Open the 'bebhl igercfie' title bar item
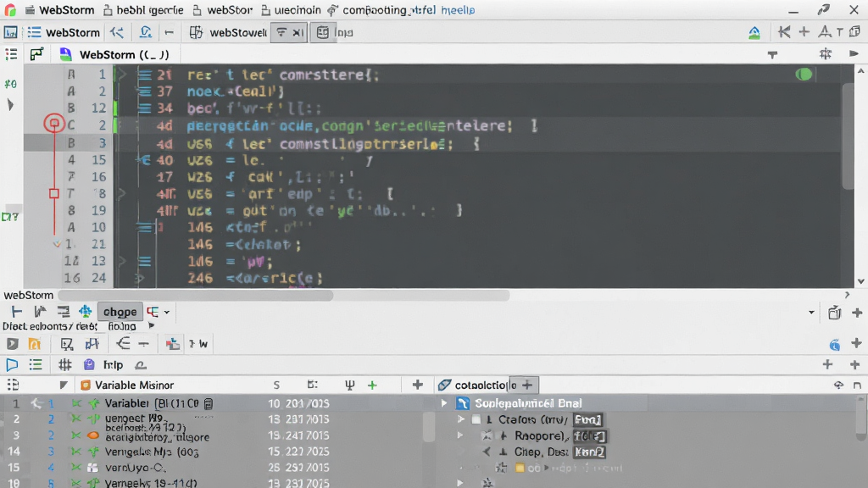Screen dimensions: 868x488 coord(142,10)
